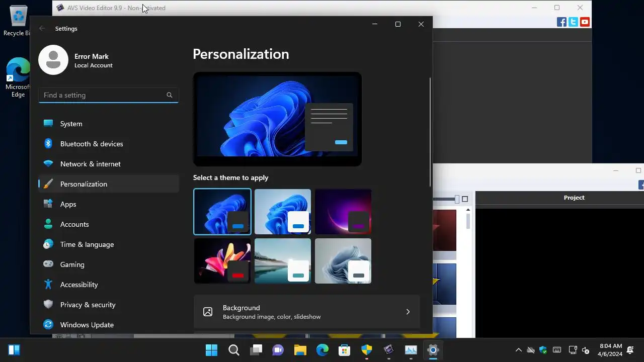Open System settings in sidebar

[x=108, y=124]
